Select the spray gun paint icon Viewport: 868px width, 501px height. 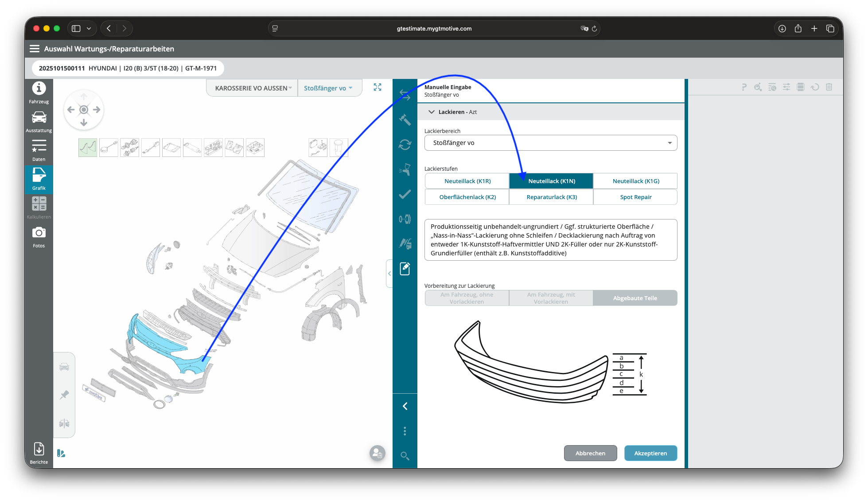click(405, 169)
